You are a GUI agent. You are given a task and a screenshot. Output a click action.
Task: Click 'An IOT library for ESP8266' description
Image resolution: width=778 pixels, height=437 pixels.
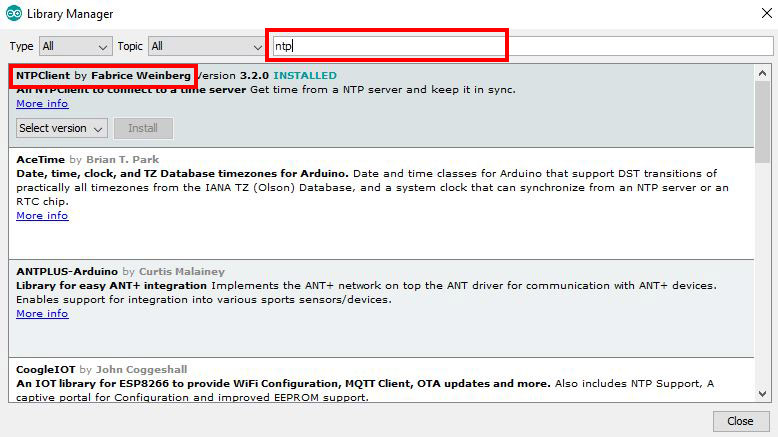click(x=283, y=383)
